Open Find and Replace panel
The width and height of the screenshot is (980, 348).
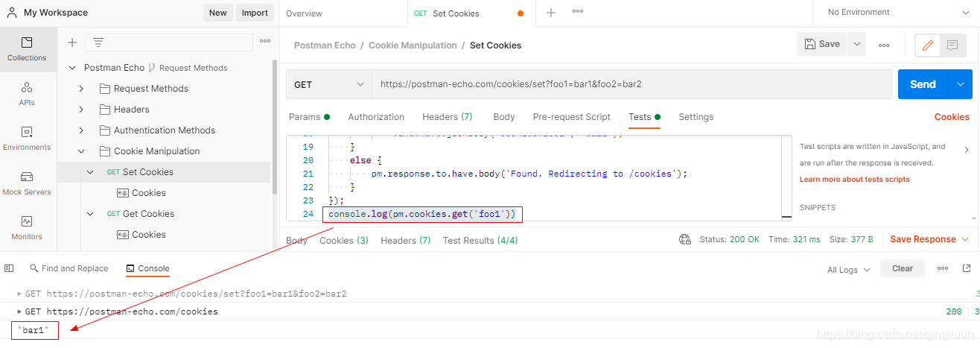pos(69,268)
